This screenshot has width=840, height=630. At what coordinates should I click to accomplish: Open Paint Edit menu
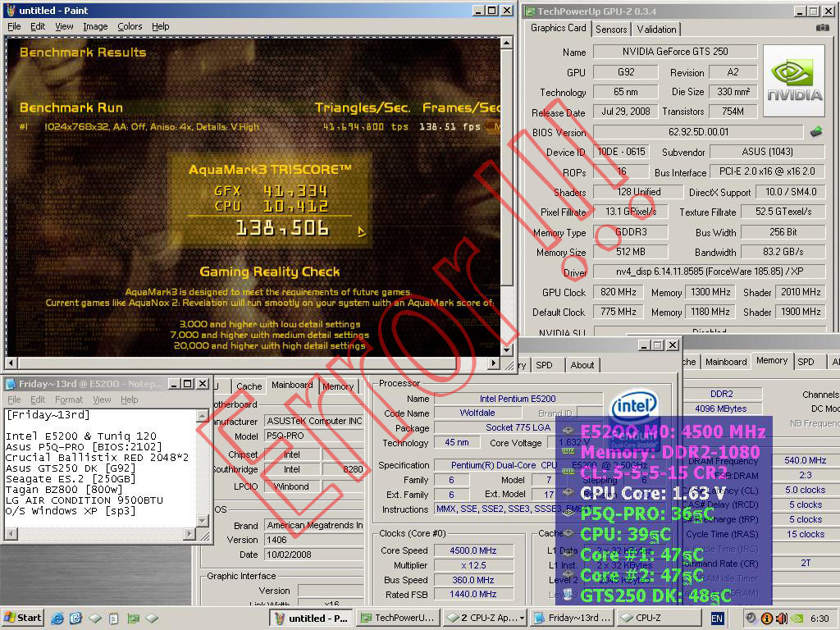coord(38,26)
